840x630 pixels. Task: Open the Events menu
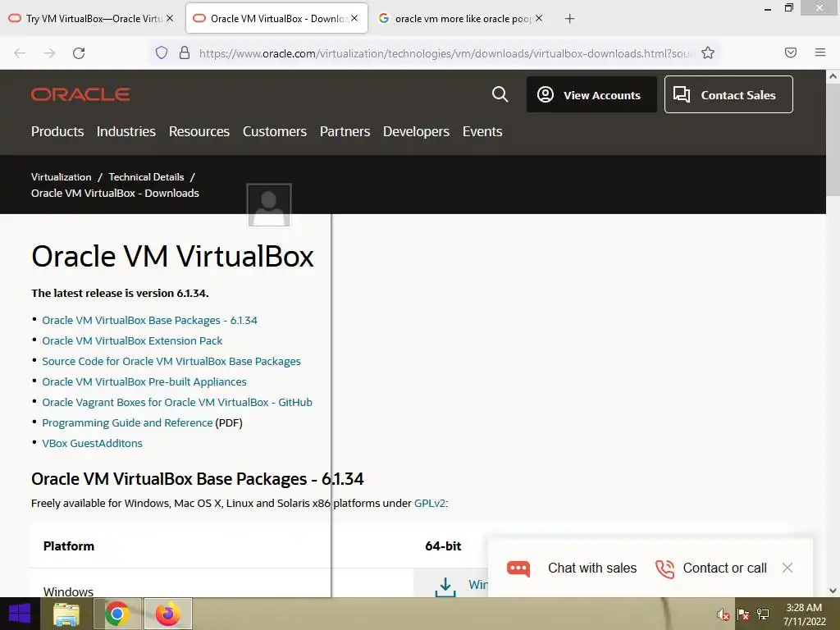pos(482,131)
